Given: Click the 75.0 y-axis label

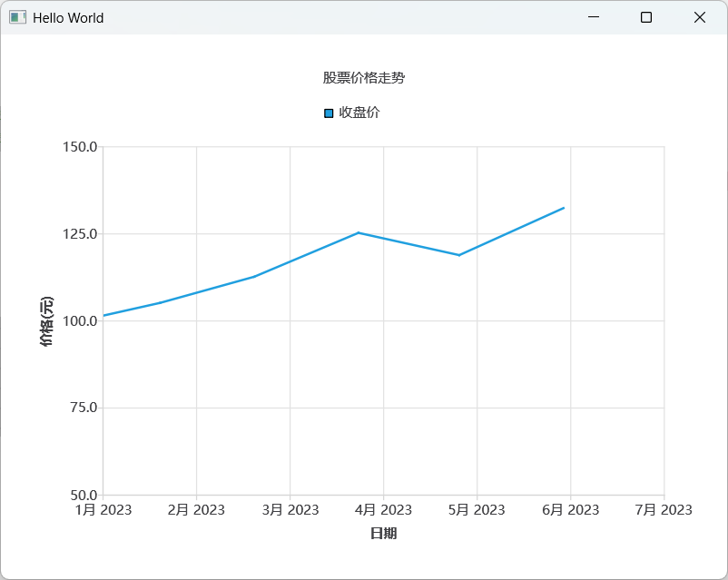Looking at the screenshot, I should point(84,408).
